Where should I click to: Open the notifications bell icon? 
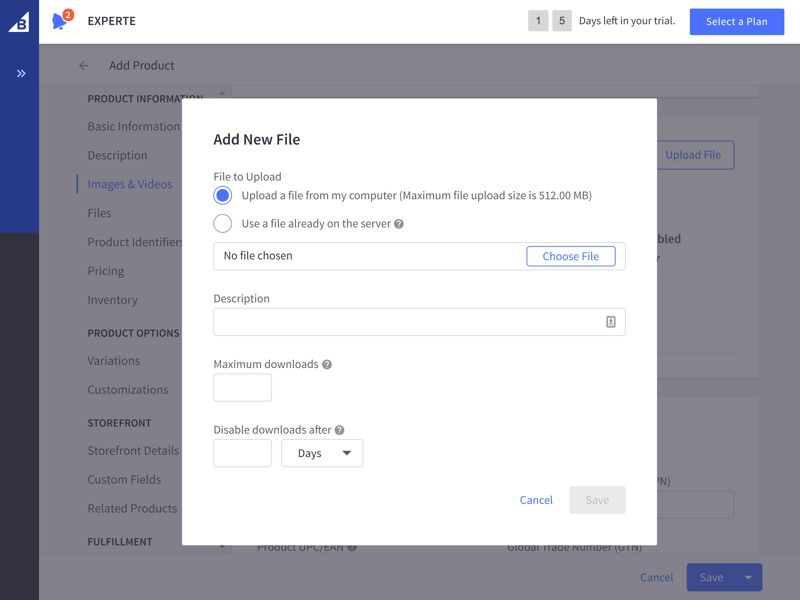click(60, 21)
